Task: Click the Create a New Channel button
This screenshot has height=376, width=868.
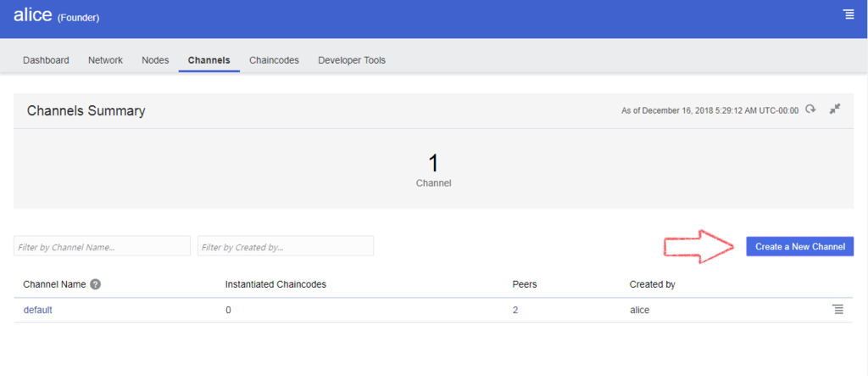Action: pyautogui.click(x=800, y=246)
